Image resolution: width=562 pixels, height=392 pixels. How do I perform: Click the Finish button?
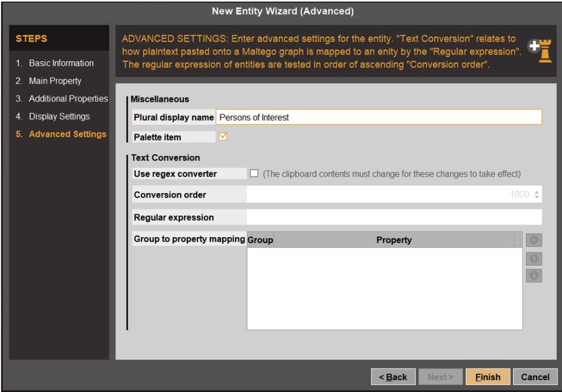click(488, 377)
